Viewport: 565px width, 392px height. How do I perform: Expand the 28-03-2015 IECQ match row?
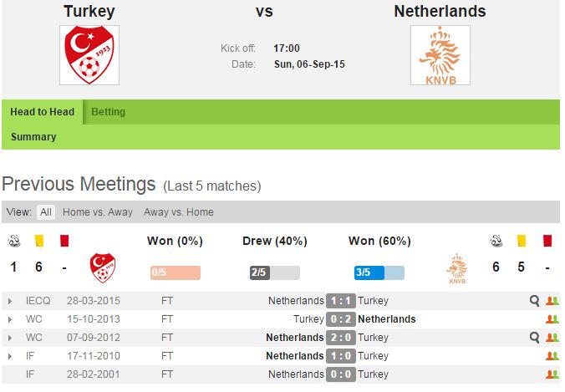pos(9,301)
